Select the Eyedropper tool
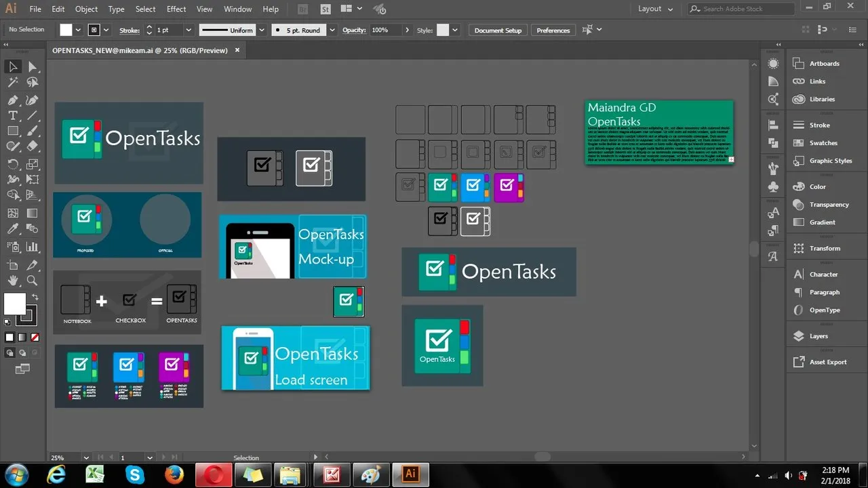Viewport: 868px width, 488px height. coord(12,230)
